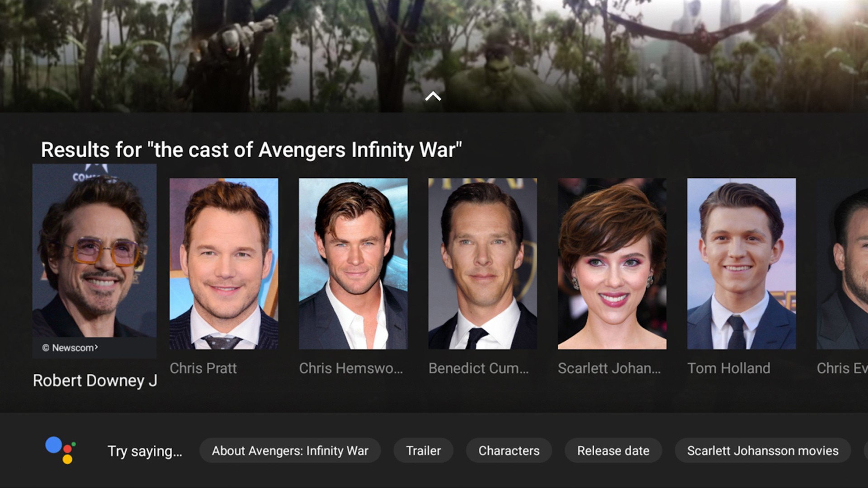Collapse results with the up chevron
This screenshot has height=488, width=868.
pyautogui.click(x=433, y=96)
